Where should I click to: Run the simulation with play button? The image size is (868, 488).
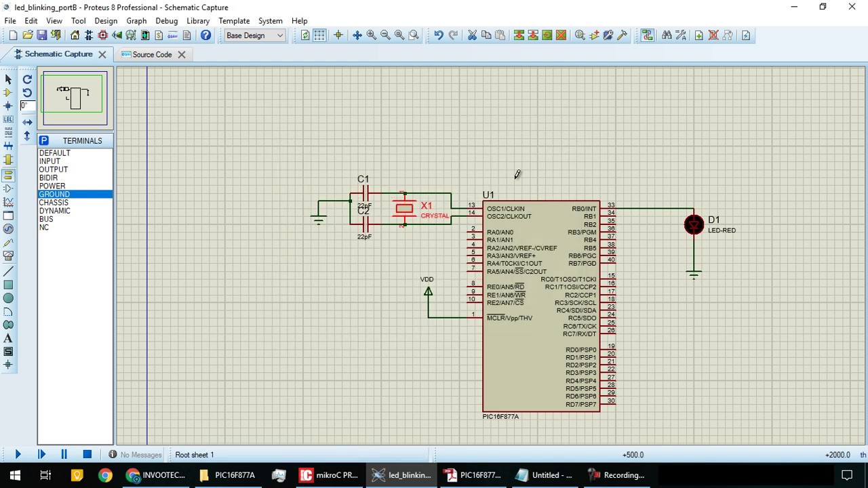pos(18,455)
